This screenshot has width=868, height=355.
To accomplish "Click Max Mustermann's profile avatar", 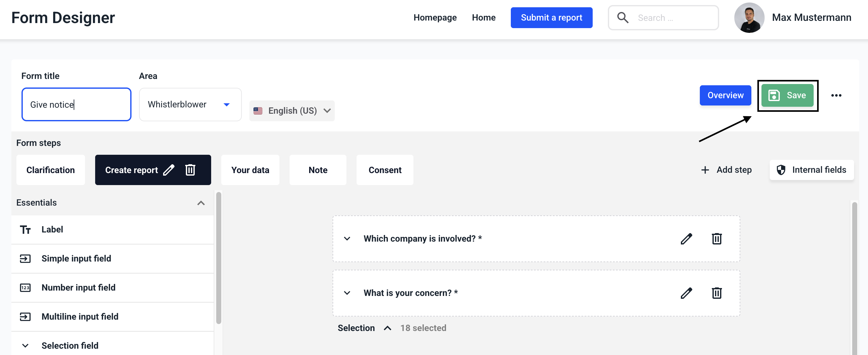I will pos(749,17).
